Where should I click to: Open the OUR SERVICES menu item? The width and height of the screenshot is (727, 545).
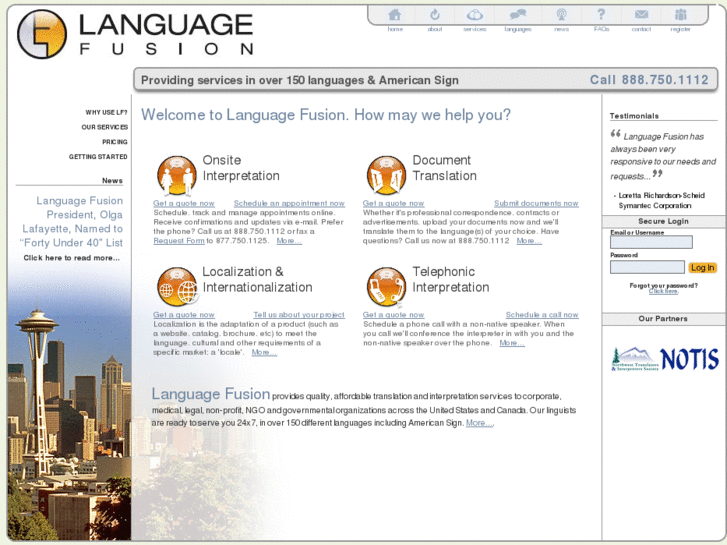(x=104, y=127)
